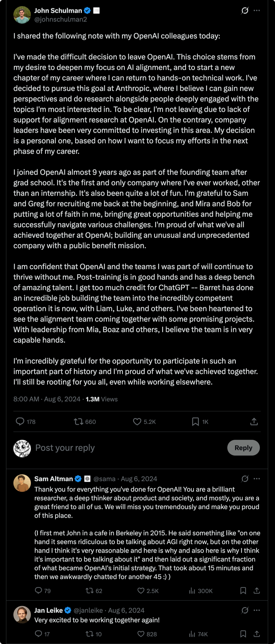Open more options on John Schulman's post
Image resolution: width=275 pixels, height=644 pixels.
tap(257, 10)
